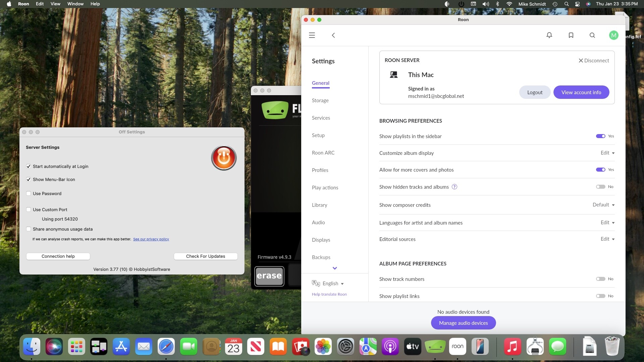The image size is (644, 362).
Task: Uncheck Start automatically at Login
Action: pyautogui.click(x=29, y=166)
